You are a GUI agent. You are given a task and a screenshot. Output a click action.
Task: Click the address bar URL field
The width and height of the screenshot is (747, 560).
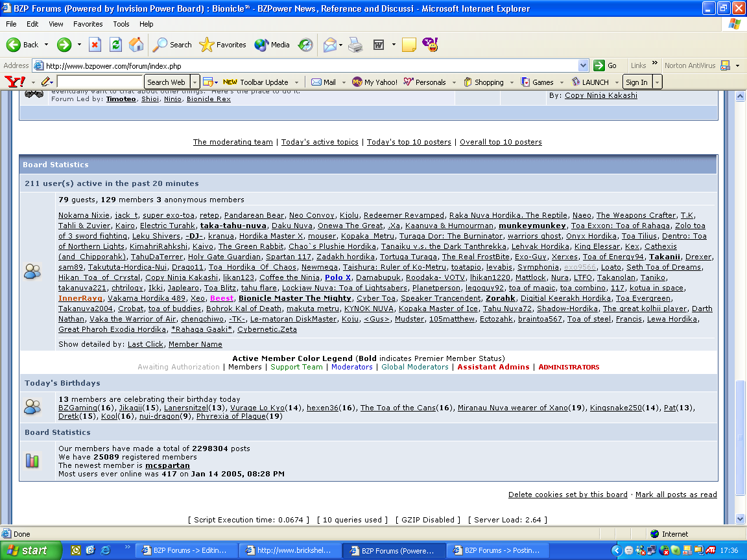[305, 65]
